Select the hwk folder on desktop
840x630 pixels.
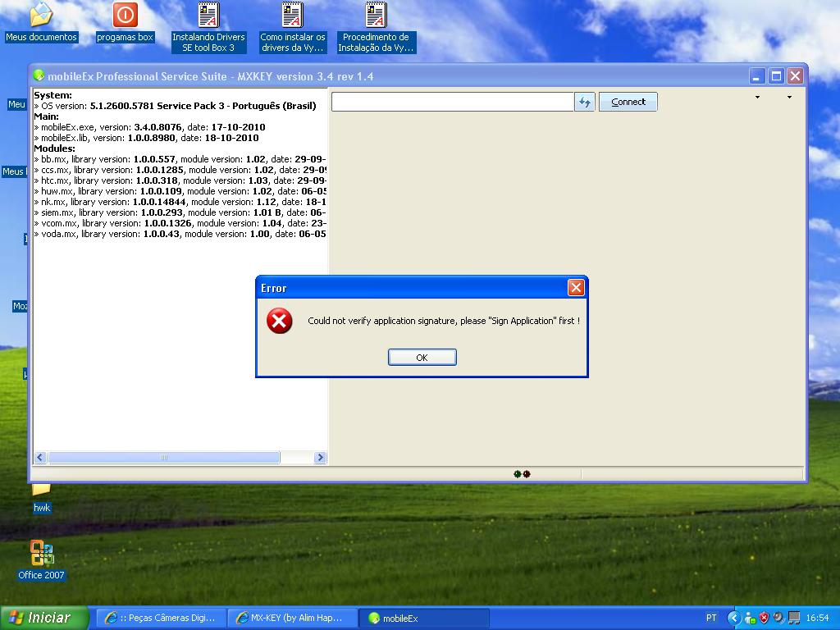pyautogui.click(x=42, y=500)
